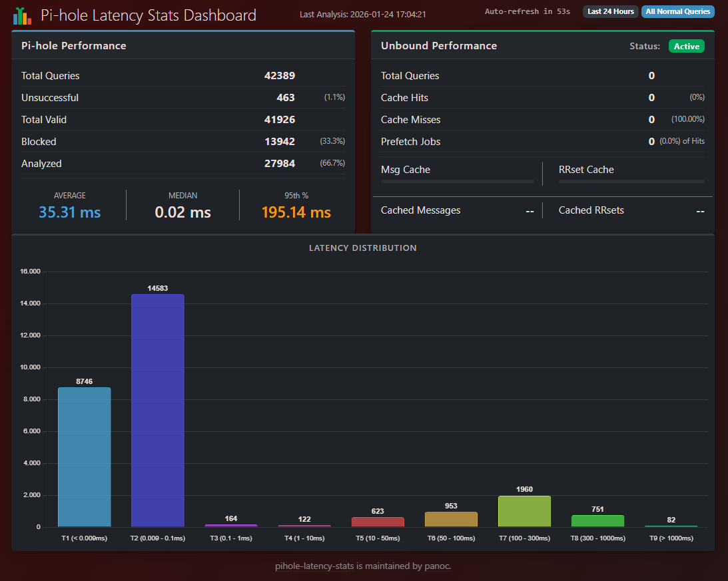Click the T6 (50 - 100ms) bar
The height and width of the screenshot is (581, 728).
coord(451,520)
